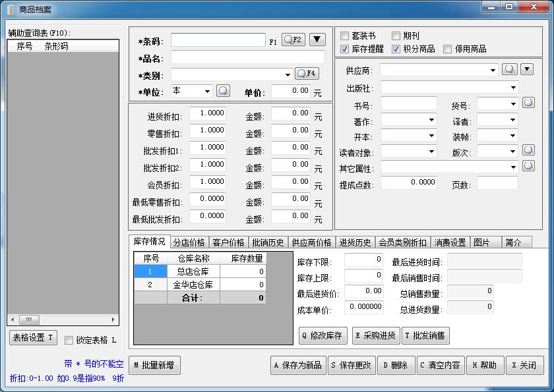Click E 采购进货 button
The width and height of the screenshot is (554, 392).
376,335
